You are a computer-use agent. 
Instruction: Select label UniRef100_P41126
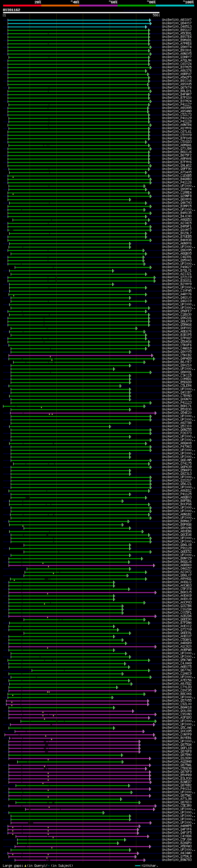(176, 182)
